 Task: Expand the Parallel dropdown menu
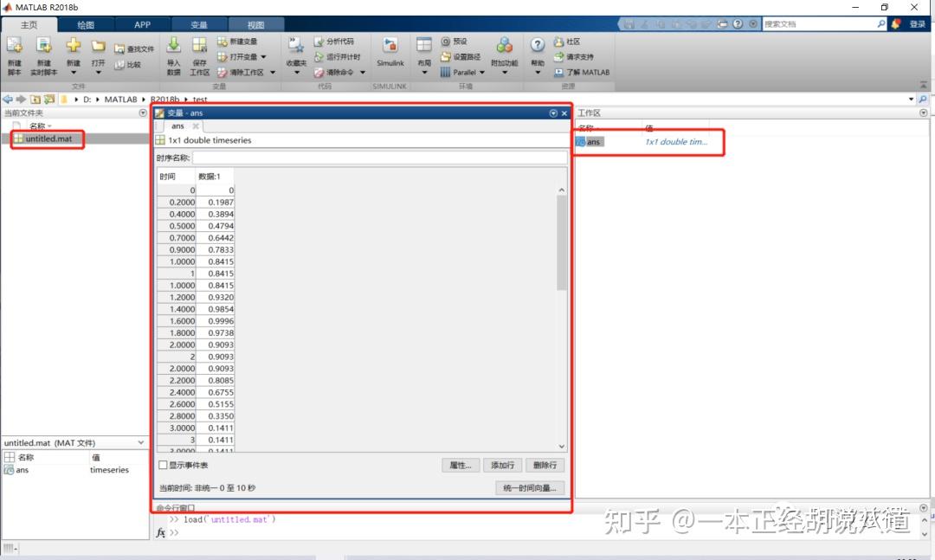482,72
